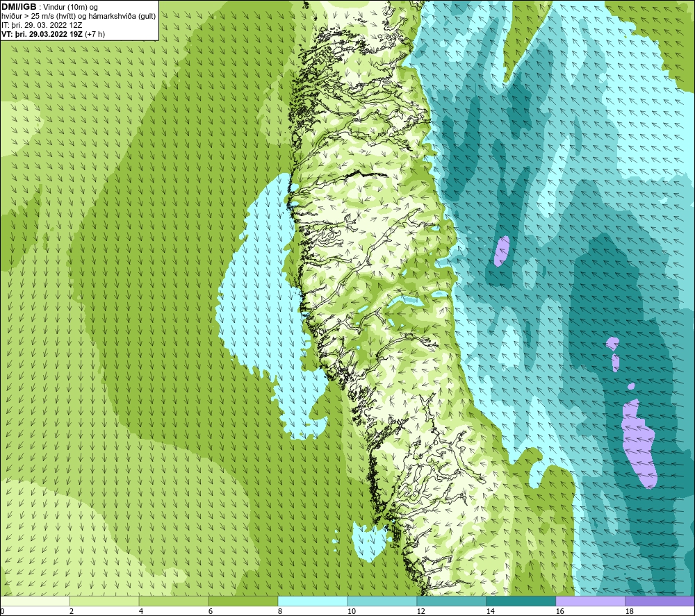Viewport: 695px width, 616px height.
Task: Click the scale label '10'
Action: tap(351, 611)
